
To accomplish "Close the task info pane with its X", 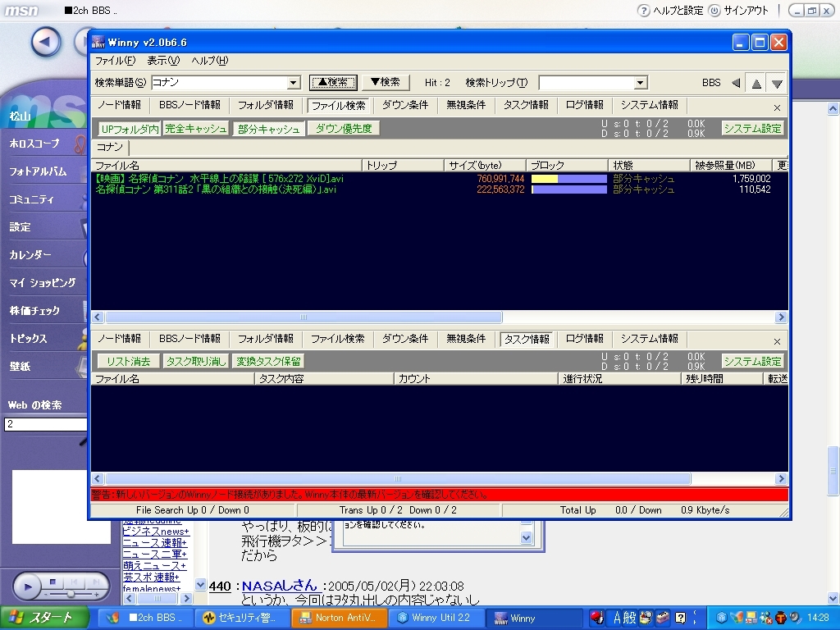I will coord(778,341).
